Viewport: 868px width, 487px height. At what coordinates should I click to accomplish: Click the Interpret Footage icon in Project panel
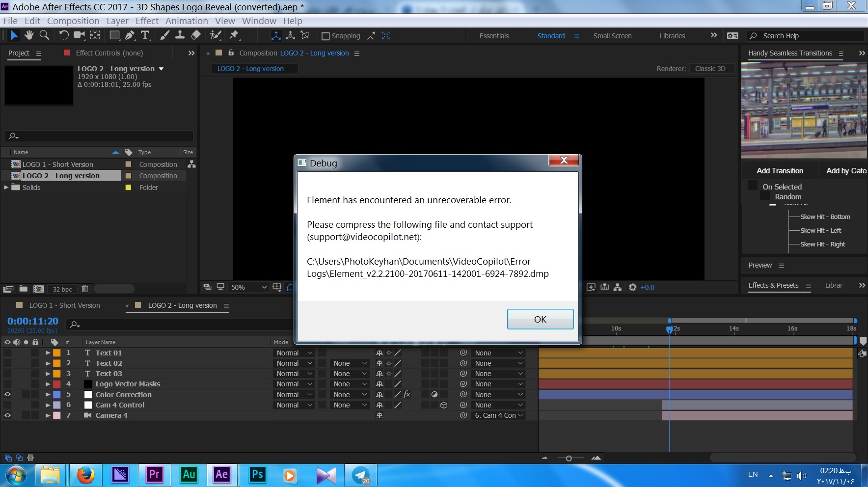[8, 289]
